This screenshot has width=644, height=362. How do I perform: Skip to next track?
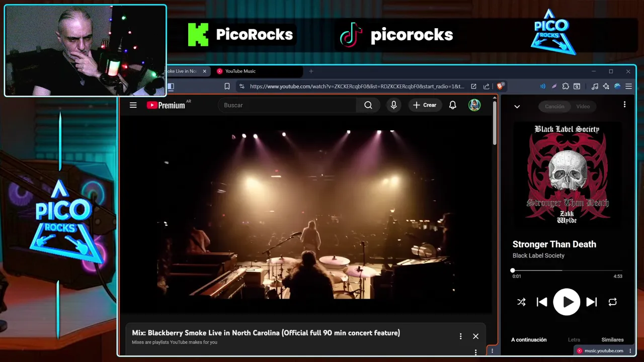(x=592, y=302)
